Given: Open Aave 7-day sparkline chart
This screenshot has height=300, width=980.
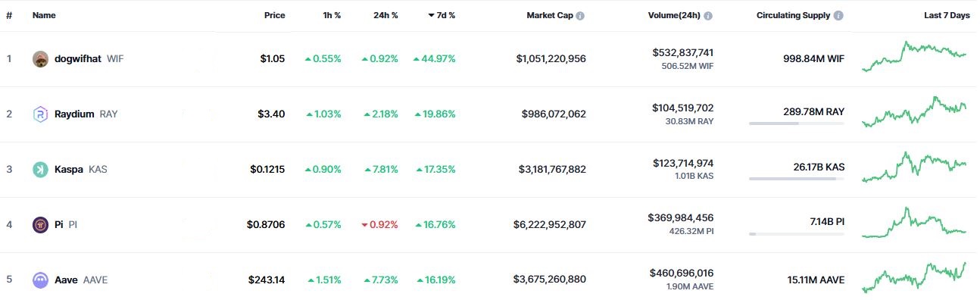Looking at the screenshot, I should pyautogui.click(x=914, y=277).
